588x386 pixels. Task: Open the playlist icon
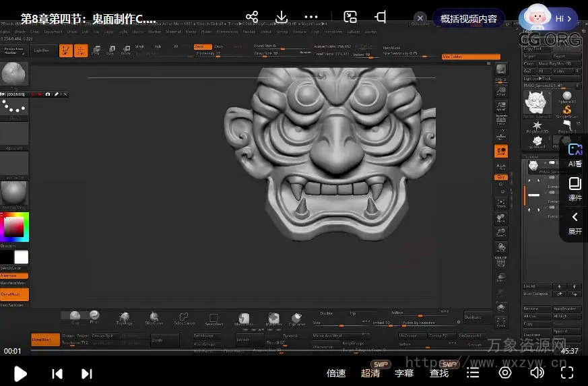(x=473, y=373)
